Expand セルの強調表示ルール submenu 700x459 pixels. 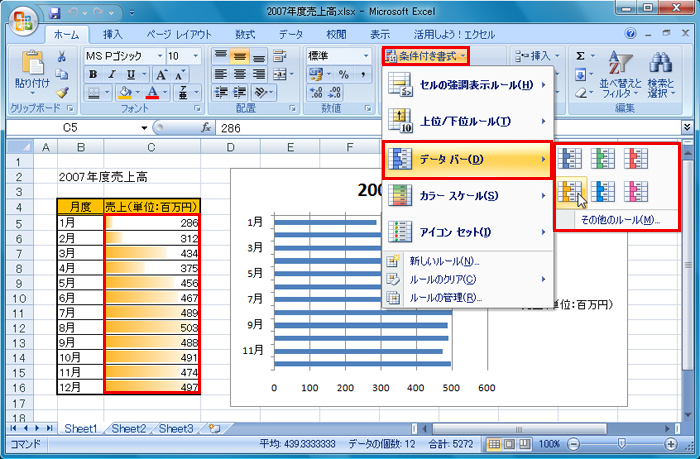tap(467, 85)
